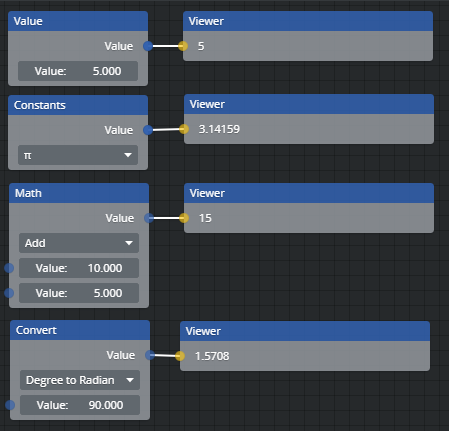Open the Degree to Radian dropdown
449x431 pixels.
[x=80, y=380]
